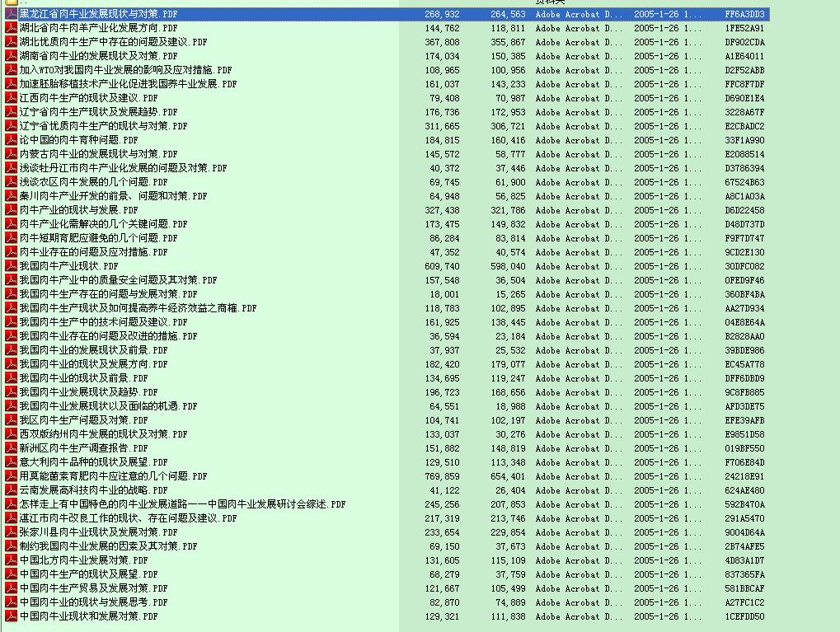Select file 辽宁省优质肉牛生产的现状与对策.PDF
840x632 pixels.
pyautogui.click(x=103, y=126)
